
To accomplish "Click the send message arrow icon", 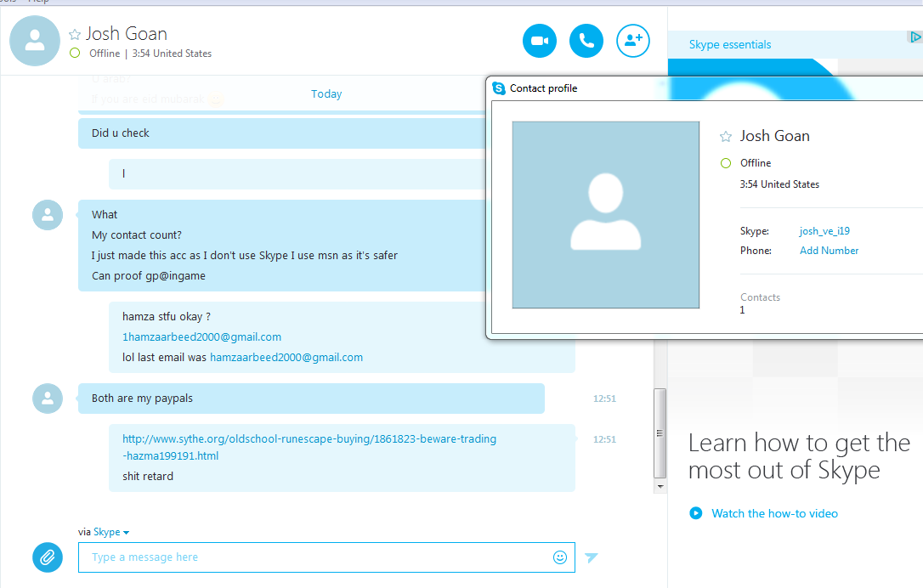I will (591, 557).
